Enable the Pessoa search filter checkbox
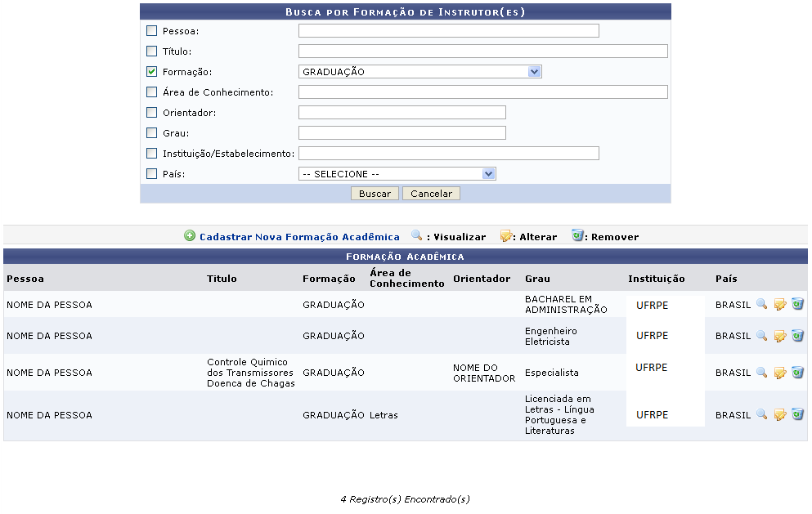Screen dimensions: 812x514 pyautogui.click(x=151, y=31)
